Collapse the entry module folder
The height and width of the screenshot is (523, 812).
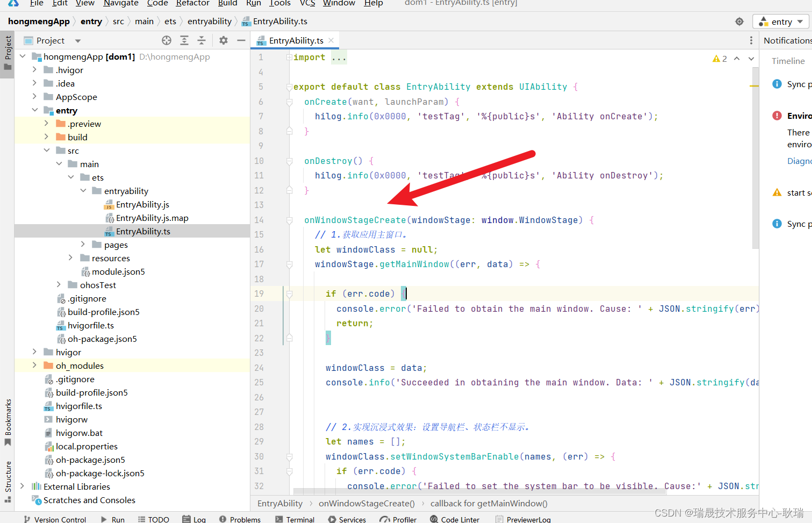pos(34,110)
